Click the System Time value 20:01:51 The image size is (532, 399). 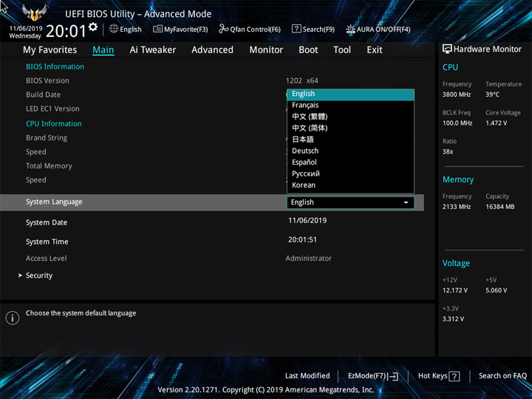(302, 240)
